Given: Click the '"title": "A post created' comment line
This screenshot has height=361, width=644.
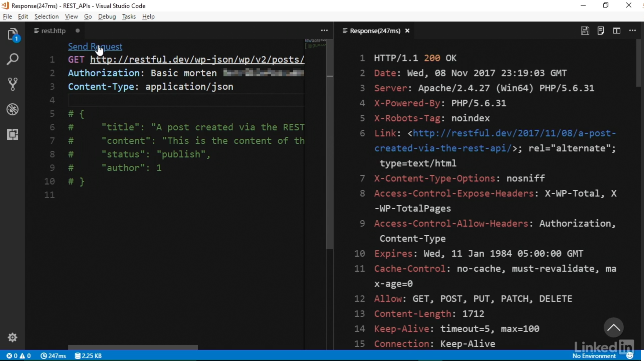Looking at the screenshot, I should (x=186, y=127).
